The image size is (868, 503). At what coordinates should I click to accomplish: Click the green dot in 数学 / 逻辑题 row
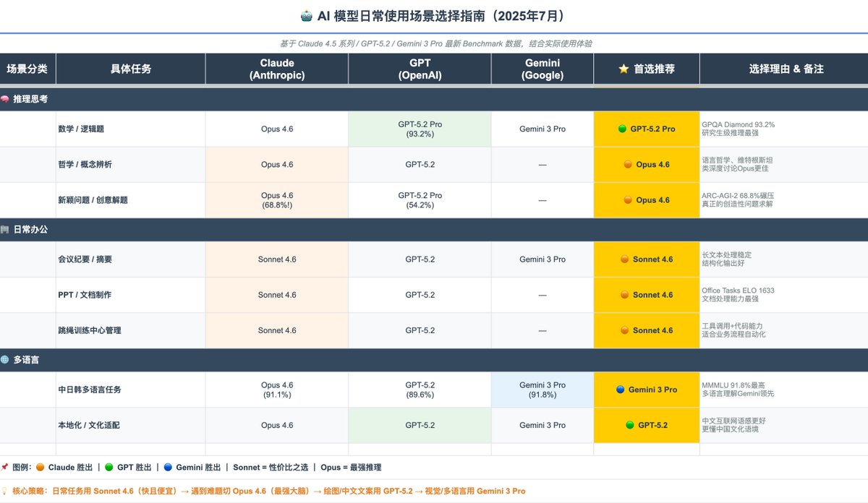pos(622,129)
